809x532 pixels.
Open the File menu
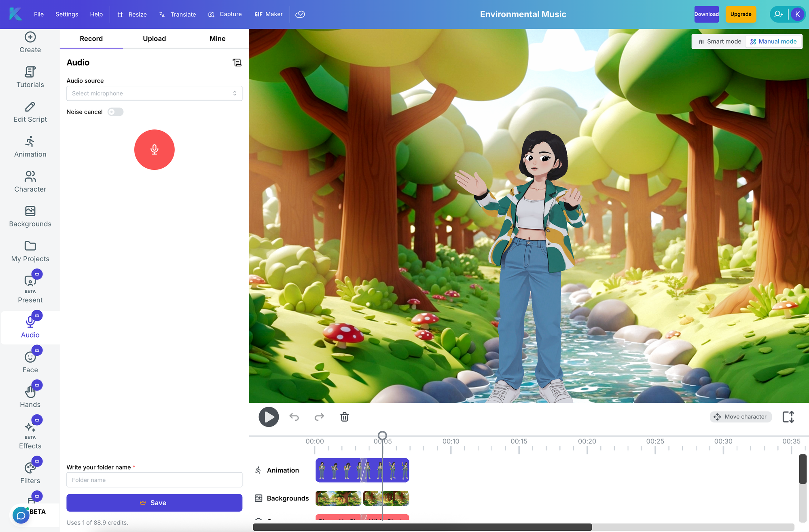(39, 14)
